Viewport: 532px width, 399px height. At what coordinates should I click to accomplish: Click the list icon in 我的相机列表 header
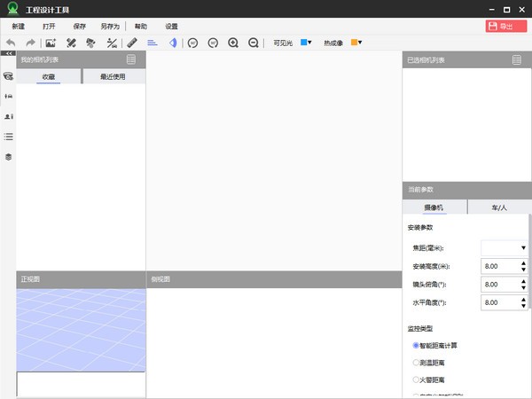(131, 60)
